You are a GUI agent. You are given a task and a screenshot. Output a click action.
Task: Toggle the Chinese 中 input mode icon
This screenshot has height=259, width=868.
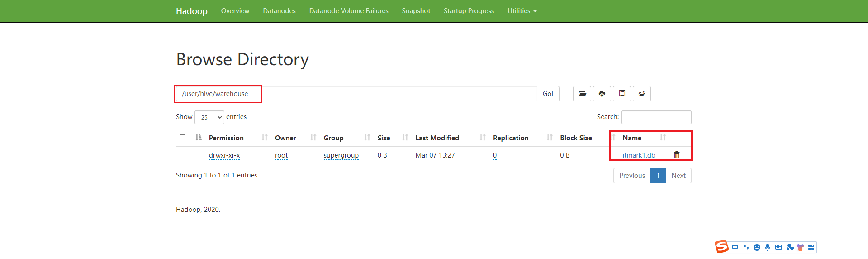[735, 247]
